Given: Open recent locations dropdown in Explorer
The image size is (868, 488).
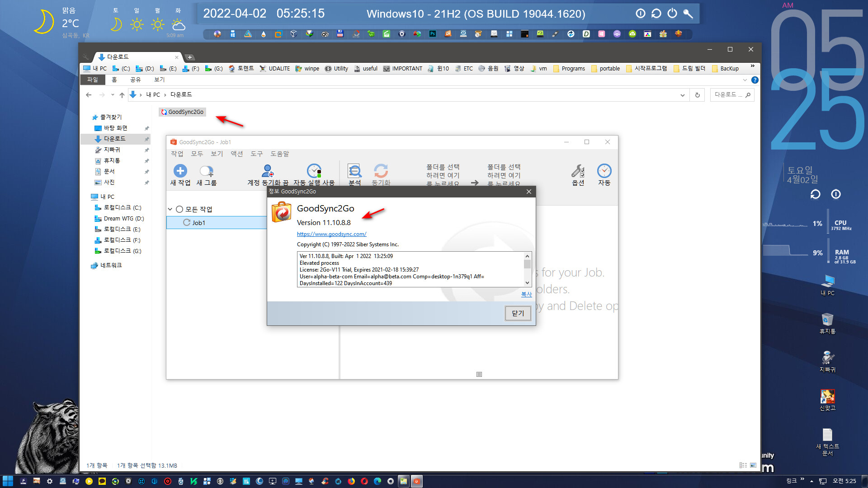Looking at the screenshot, I should pyautogui.click(x=112, y=95).
